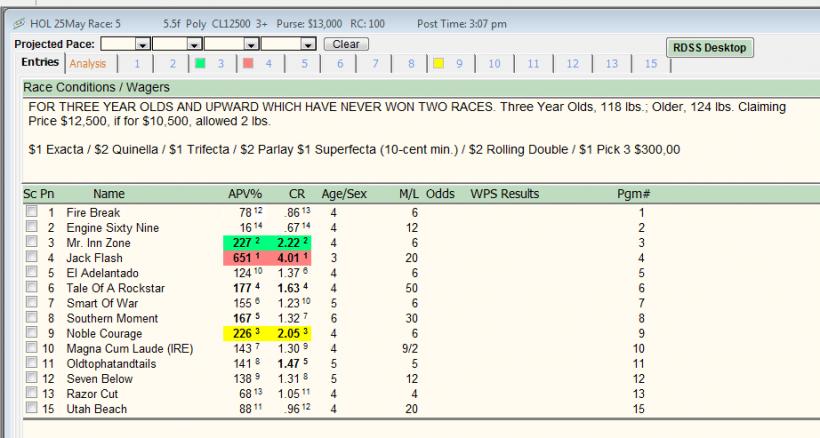Check the Engine Sixty Nine checkbox
Image resolution: width=820 pixels, height=438 pixels.
coord(32,226)
